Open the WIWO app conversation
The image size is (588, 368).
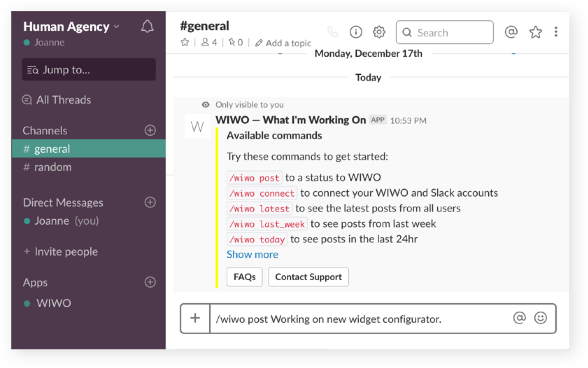(x=47, y=303)
